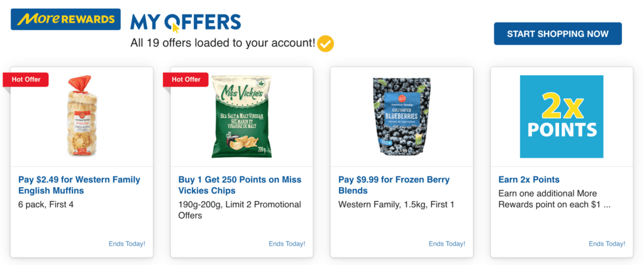Viewport: 644px width, 265px height.
Task: Open the Earn 2x Points offer title
Action: (x=529, y=180)
